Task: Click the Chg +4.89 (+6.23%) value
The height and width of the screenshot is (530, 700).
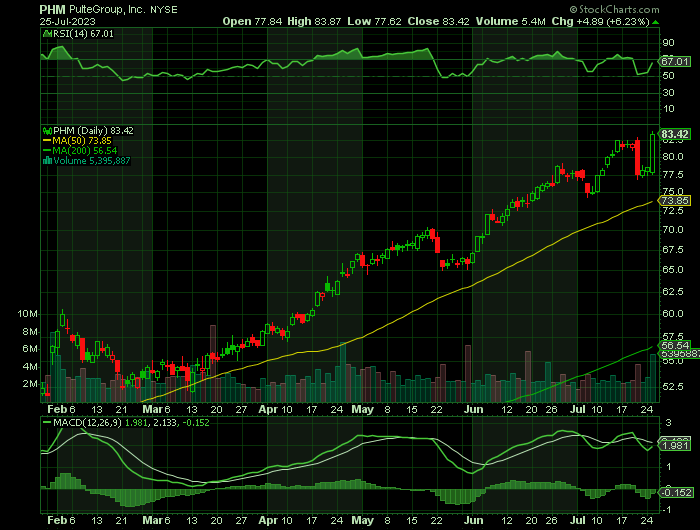Action: [600, 21]
